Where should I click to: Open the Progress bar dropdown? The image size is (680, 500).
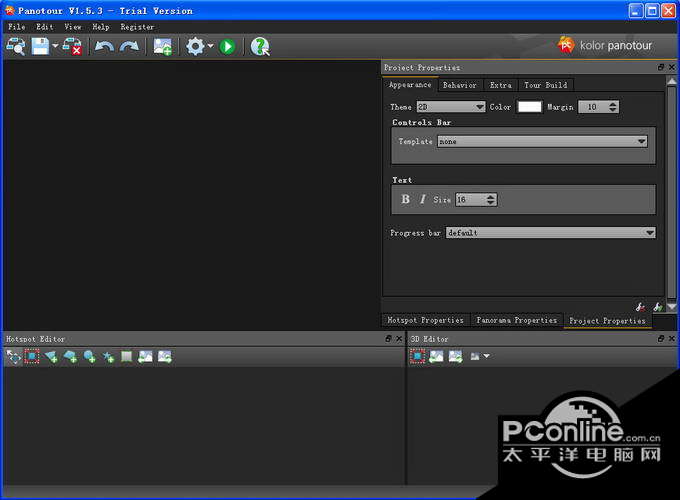550,233
